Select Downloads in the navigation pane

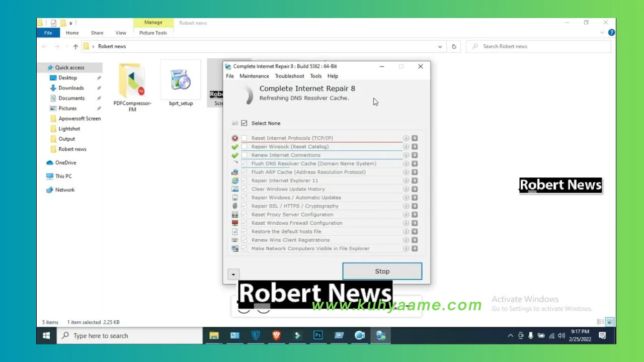(71, 88)
